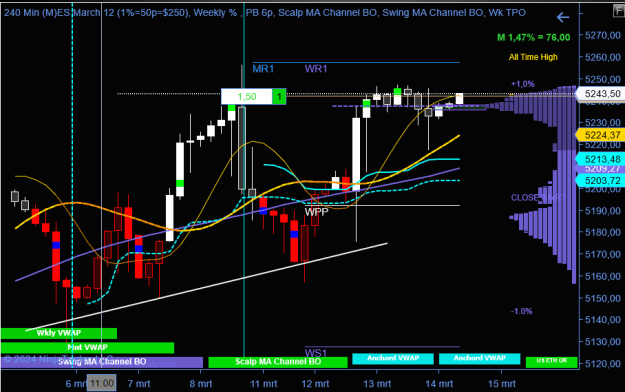The image size is (625, 392).
Task: Click the 6 mrt date on time axis
Action: [x=76, y=384]
